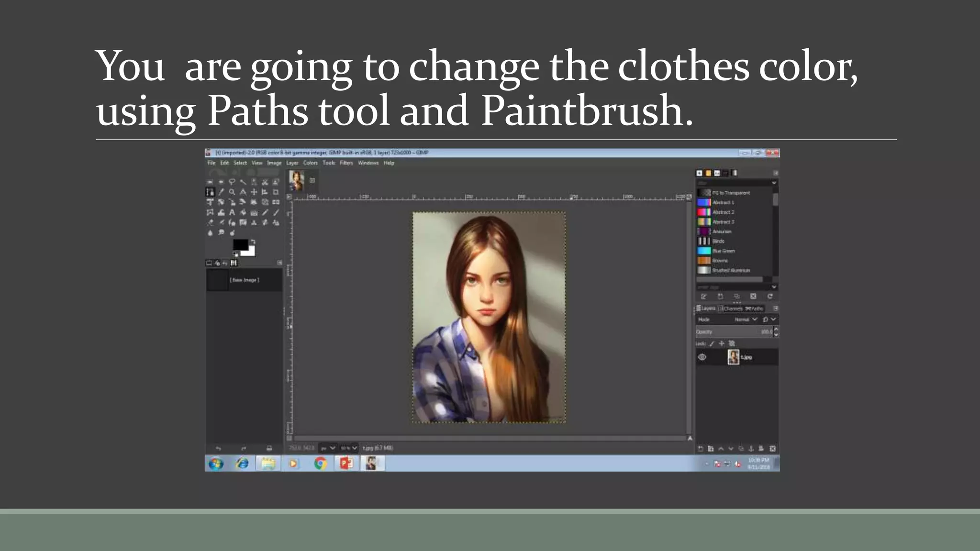Open the Filters menu
The image size is (980, 551).
click(346, 163)
